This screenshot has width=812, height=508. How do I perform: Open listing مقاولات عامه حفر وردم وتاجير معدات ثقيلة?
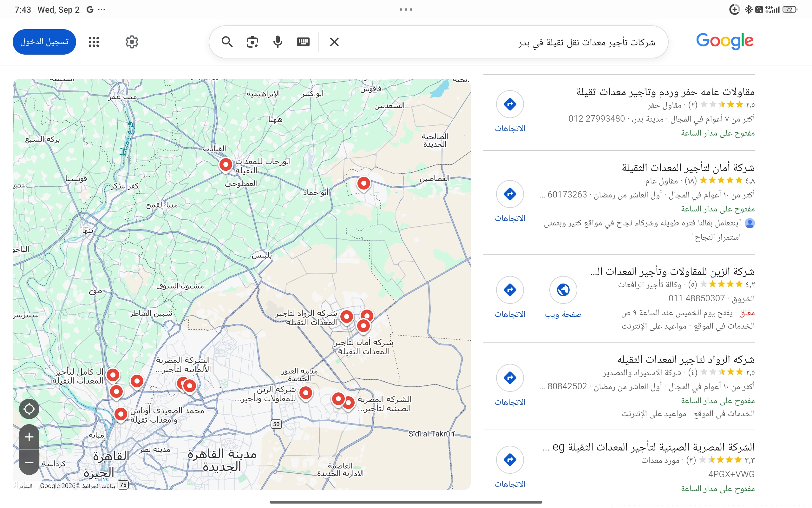coord(665,92)
